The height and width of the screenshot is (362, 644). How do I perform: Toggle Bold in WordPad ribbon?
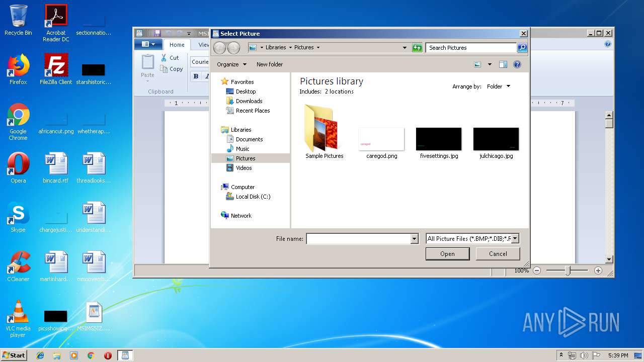(196, 76)
